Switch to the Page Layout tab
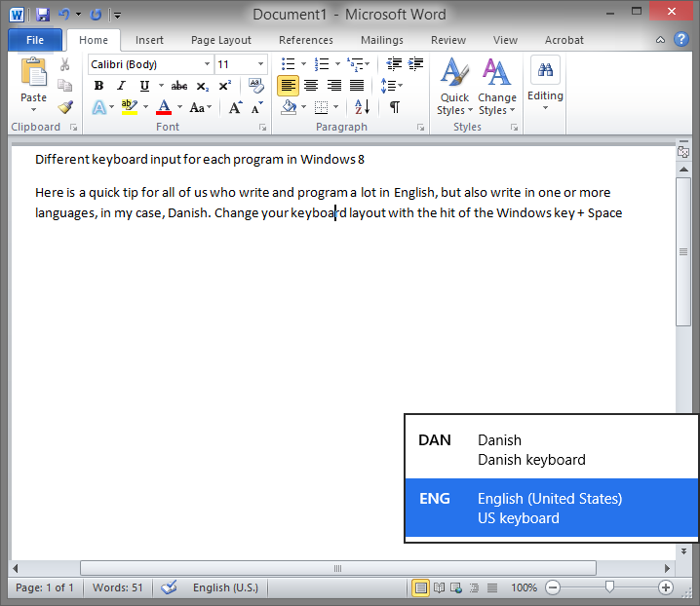This screenshot has width=700, height=606. 221,40
